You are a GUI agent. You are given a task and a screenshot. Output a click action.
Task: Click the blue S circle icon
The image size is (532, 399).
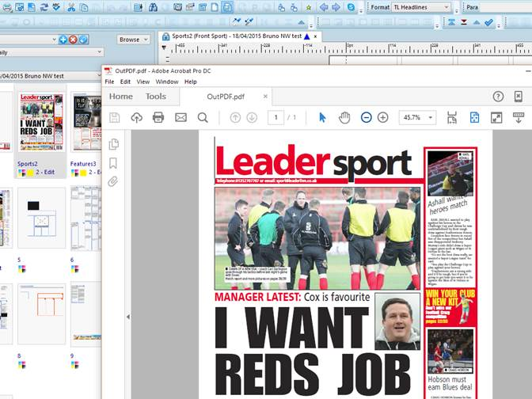[x=351, y=7]
